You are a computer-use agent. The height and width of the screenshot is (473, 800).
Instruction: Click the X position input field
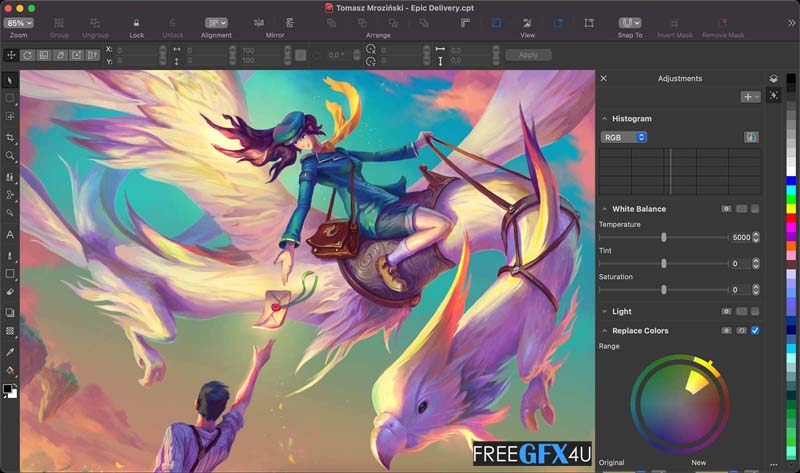point(137,50)
